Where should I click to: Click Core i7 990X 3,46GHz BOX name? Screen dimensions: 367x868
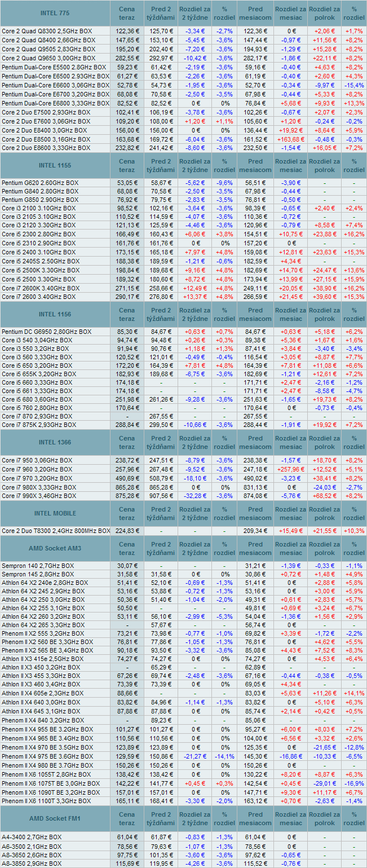pyautogui.click(x=38, y=495)
